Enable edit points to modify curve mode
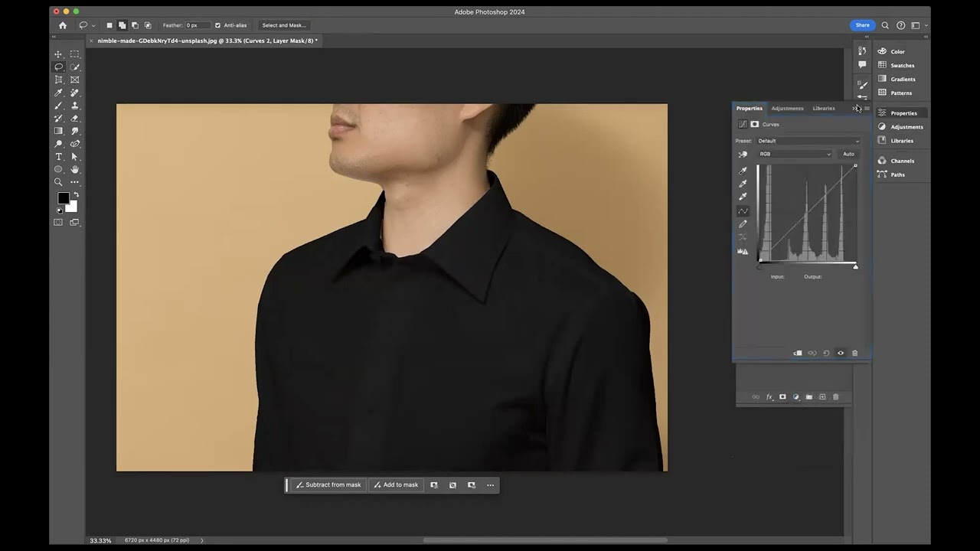 tap(743, 211)
